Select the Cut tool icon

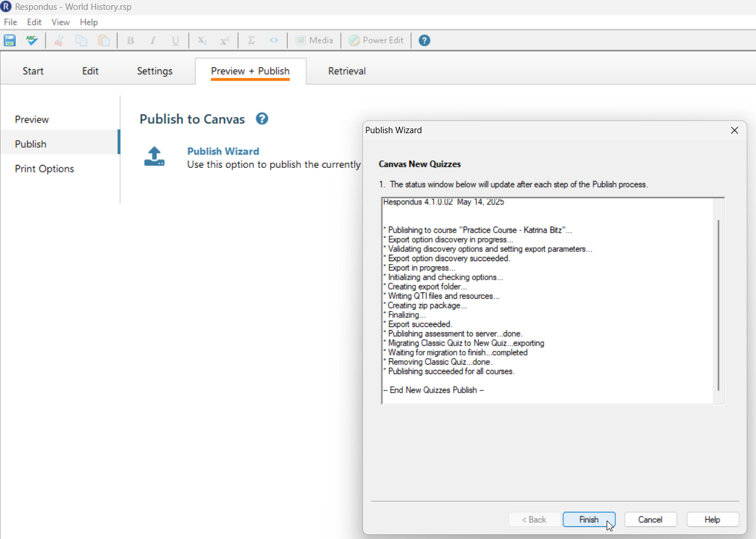click(58, 40)
